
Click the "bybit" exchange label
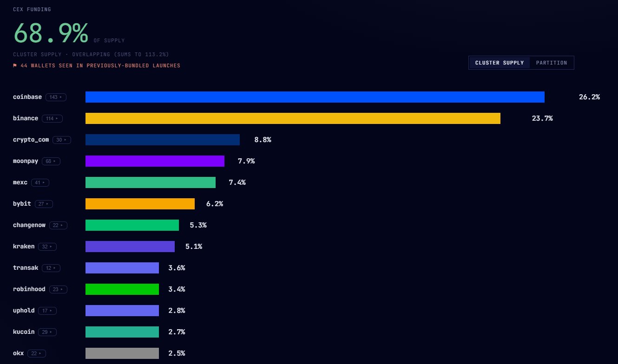coord(22,204)
